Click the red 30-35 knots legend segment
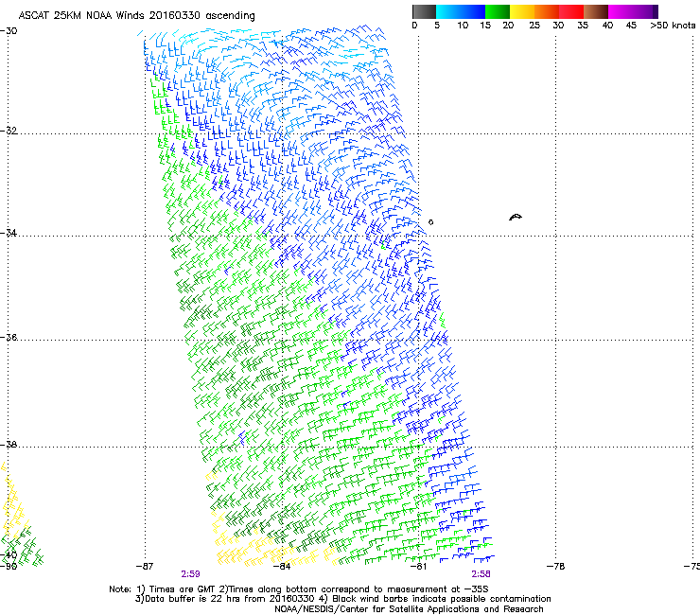The image size is (700, 615). pos(571,11)
